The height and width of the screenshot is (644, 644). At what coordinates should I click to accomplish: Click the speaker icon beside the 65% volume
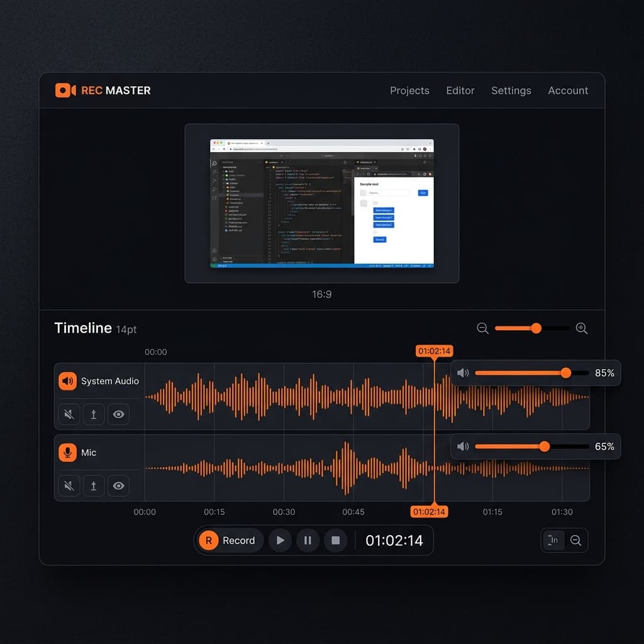tap(464, 447)
